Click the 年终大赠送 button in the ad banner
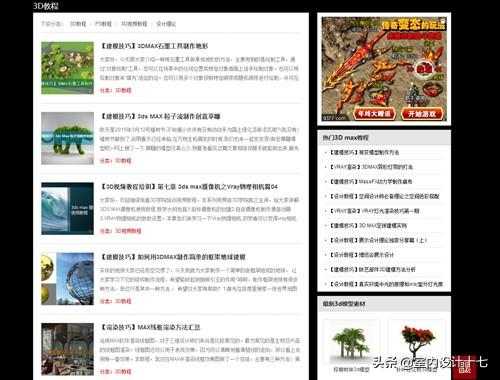 click(x=374, y=114)
